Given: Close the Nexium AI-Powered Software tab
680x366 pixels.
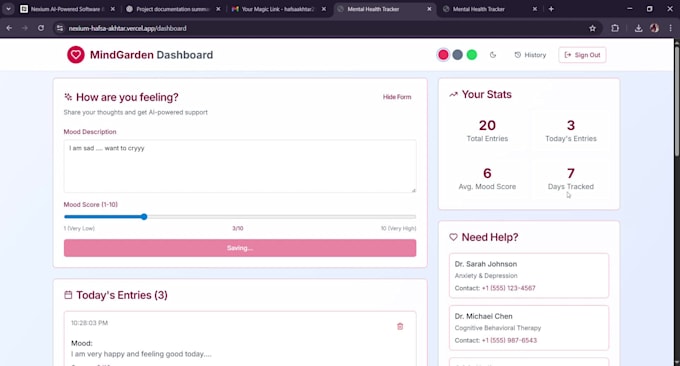Looking at the screenshot, I should click(112, 9).
